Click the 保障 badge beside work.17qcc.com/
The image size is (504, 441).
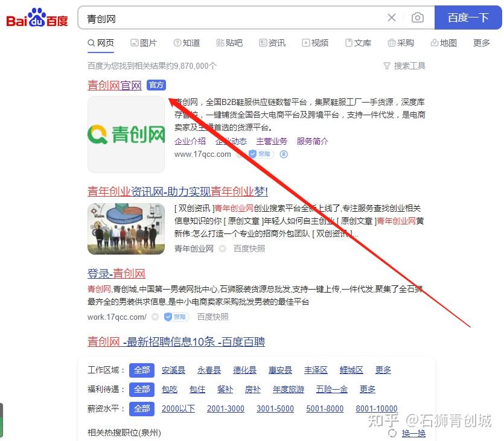tap(176, 317)
